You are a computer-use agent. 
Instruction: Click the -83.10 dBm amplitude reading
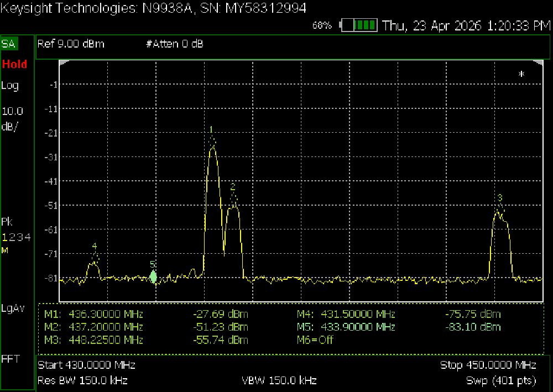coord(473,327)
